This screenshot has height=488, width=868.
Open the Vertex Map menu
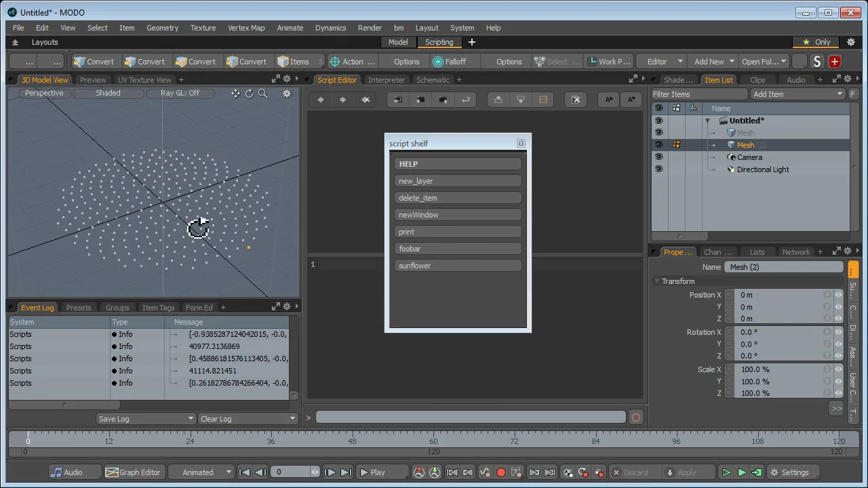[246, 28]
